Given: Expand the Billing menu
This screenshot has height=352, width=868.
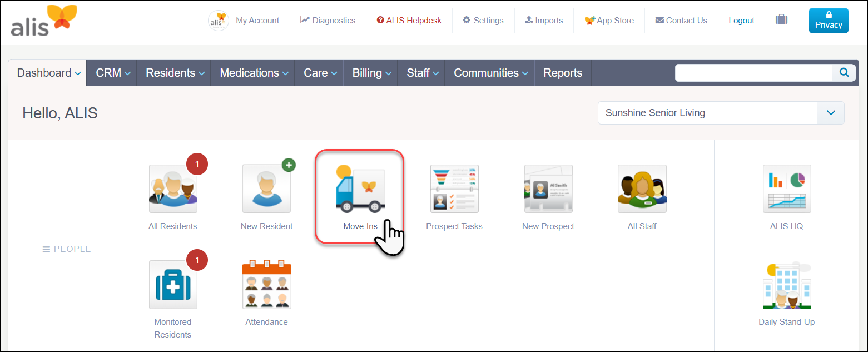Looking at the screenshot, I should click(x=371, y=73).
